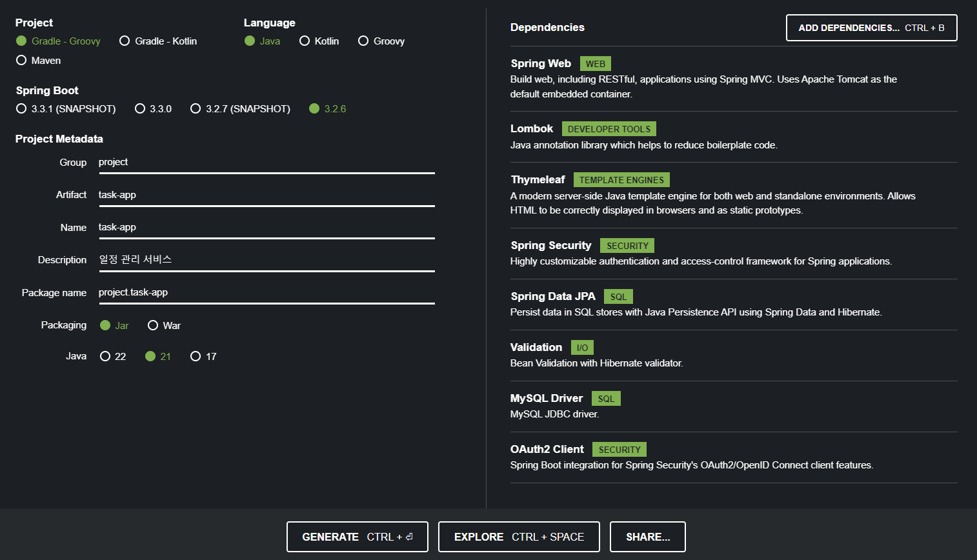Click the TEMPLATE ENGINES tag by Thymeleaf
977x560 pixels.
[621, 180]
